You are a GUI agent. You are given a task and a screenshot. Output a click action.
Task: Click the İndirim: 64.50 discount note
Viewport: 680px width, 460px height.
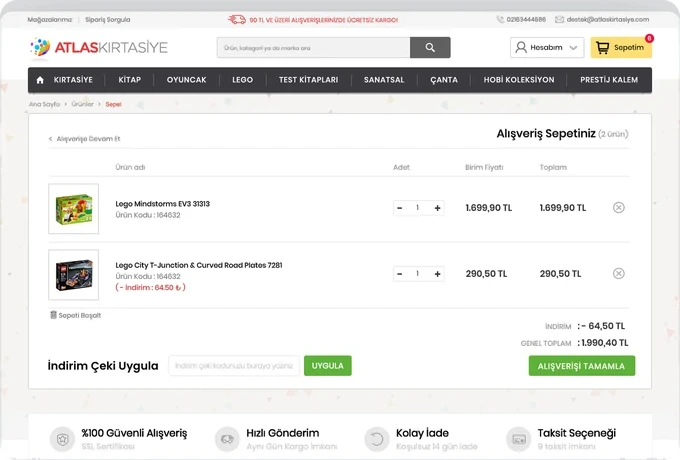pyautogui.click(x=150, y=287)
